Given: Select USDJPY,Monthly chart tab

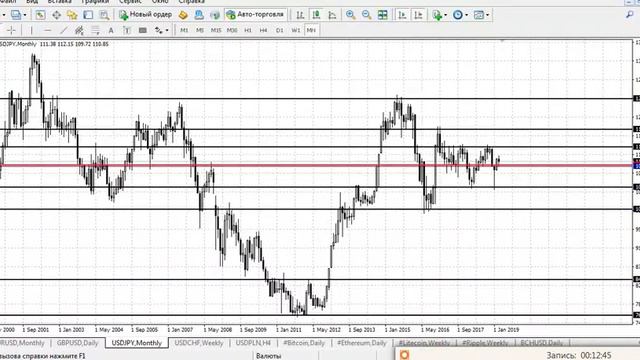Looking at the screenshot, I should pyautogui.click(x=137, y=343).
